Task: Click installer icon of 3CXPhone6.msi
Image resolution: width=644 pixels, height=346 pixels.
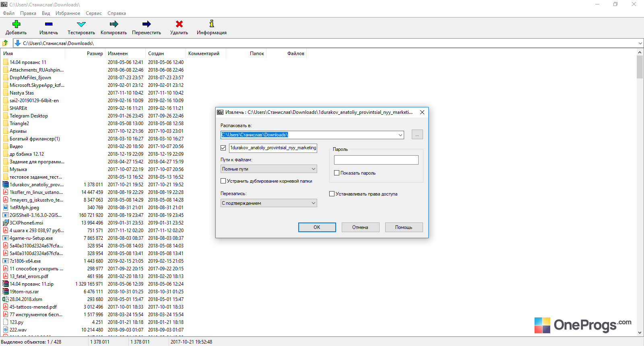Action: point(6,223)
